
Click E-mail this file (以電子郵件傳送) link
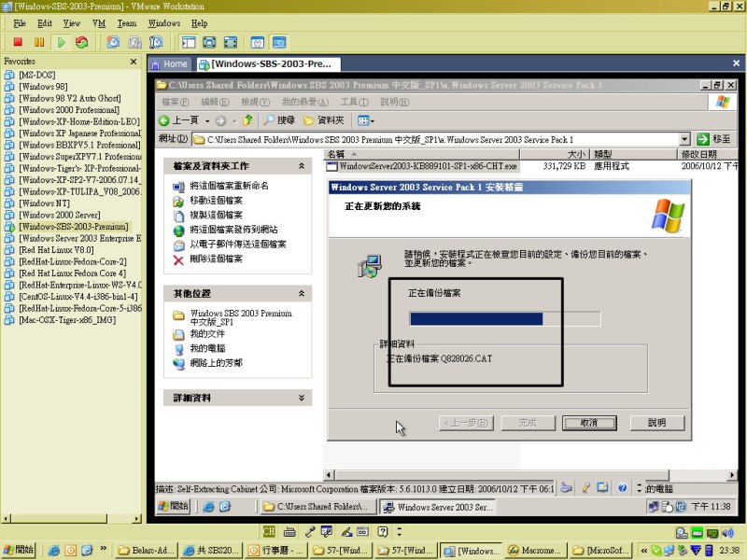click(238, 245)
